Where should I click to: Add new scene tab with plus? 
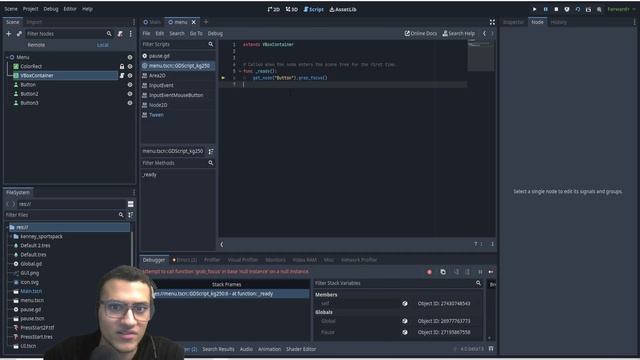click(x=206, y=22)
